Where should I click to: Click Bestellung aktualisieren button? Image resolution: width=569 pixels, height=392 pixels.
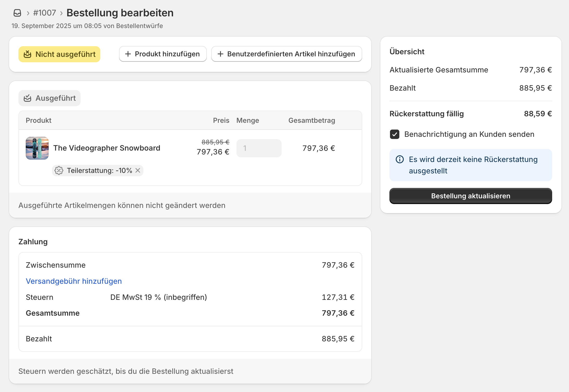click(x=470, y=196)
